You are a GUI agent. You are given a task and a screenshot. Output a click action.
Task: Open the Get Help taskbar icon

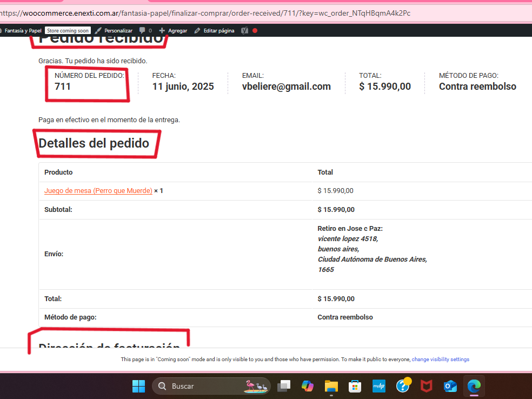tap(403, 386)
